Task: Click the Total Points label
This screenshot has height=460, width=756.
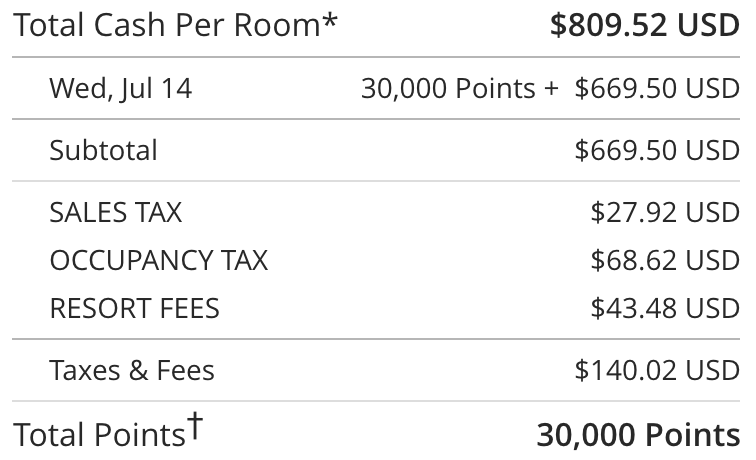Action: click(x=98, y=435)
